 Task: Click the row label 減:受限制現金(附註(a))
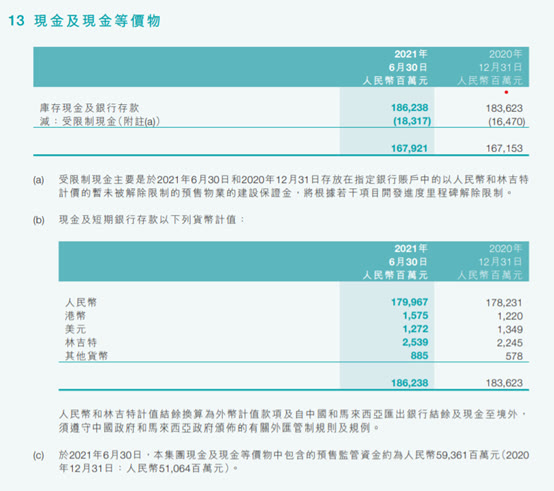(x=100, y=122)
